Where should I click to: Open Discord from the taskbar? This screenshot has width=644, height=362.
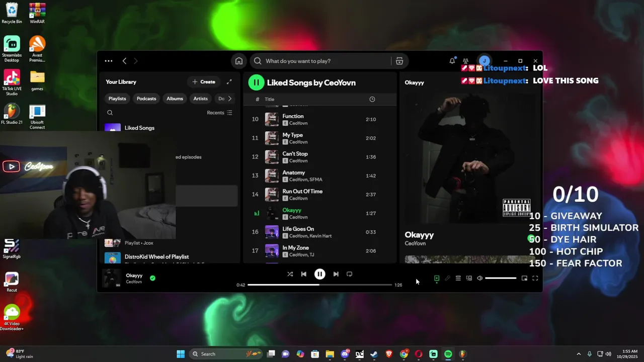click(345, 354)
